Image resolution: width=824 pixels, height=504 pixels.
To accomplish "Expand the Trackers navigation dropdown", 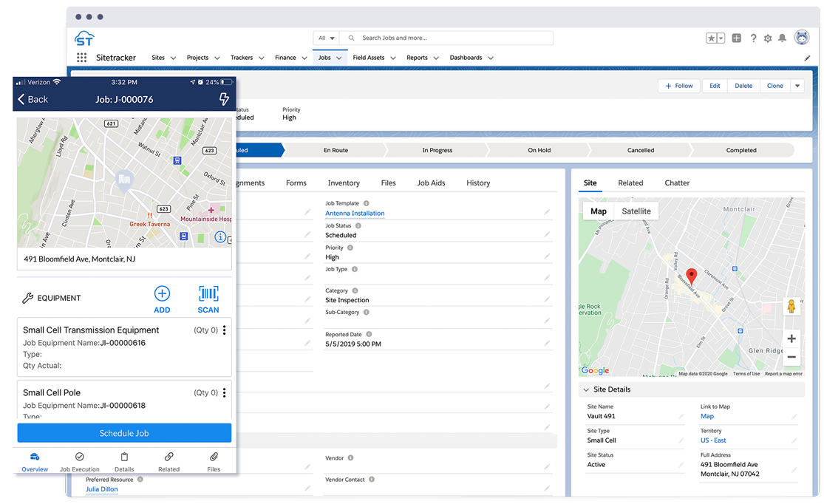I will point(261,58).
